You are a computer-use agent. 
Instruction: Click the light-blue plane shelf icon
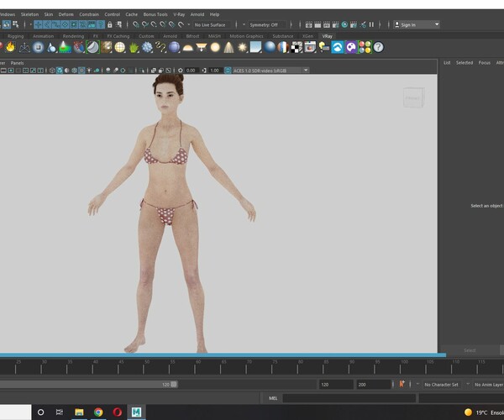click(256, 47)
